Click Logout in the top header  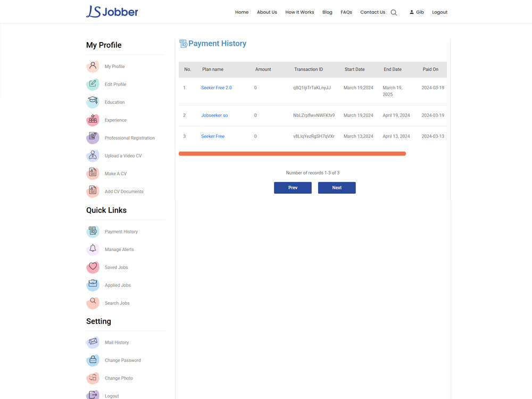[x=440, y=12]
